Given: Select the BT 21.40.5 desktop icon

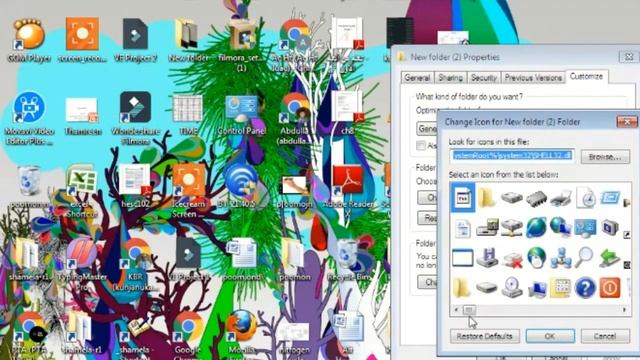Looking at the screenshot, I should (x=242, y=186).
